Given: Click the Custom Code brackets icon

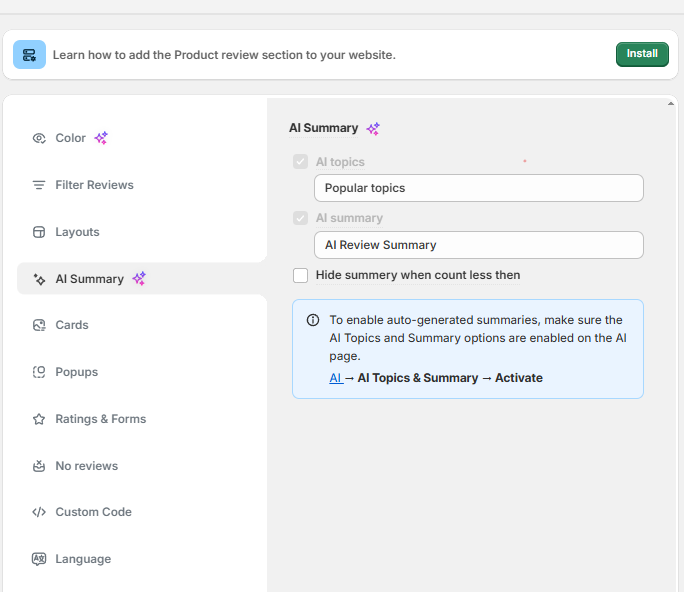Looking at the screenshot, I should [x=39, y=512].
